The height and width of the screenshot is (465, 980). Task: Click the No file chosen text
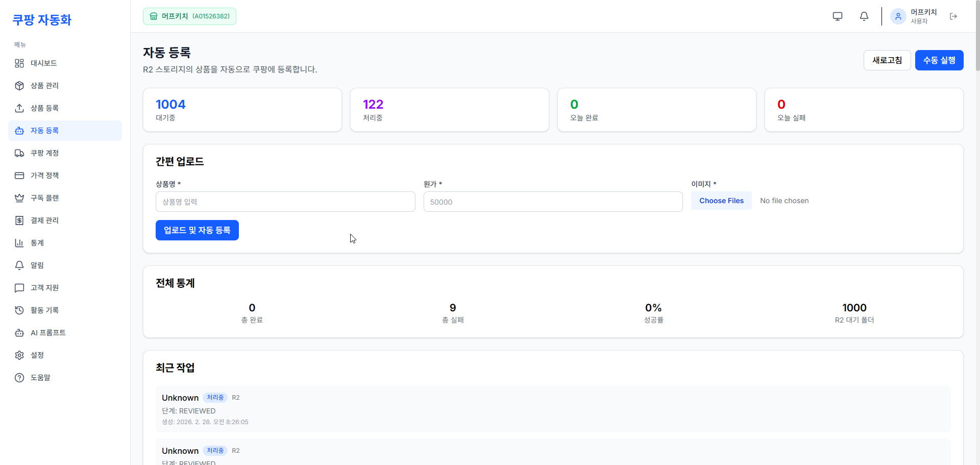coord(785,201)
